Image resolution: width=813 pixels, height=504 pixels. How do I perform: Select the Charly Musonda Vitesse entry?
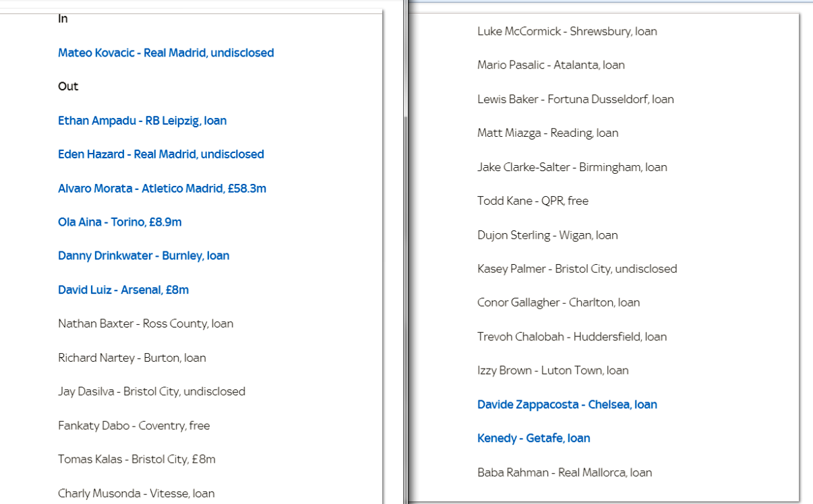(x=136, y=493)
